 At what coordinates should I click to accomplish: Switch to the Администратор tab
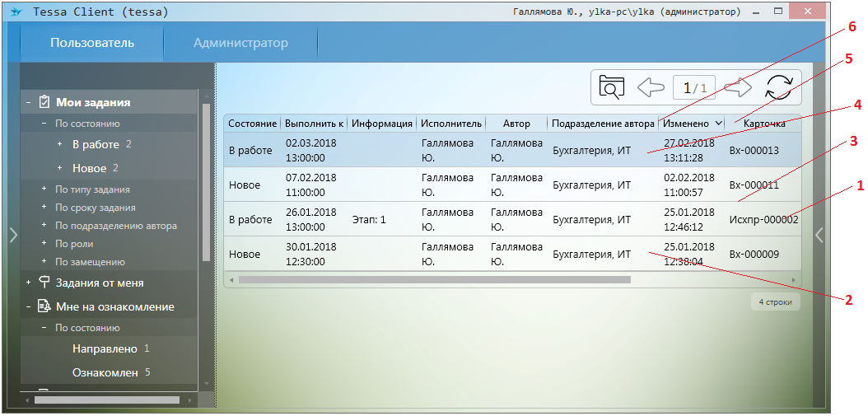click(x=240, y=43)
